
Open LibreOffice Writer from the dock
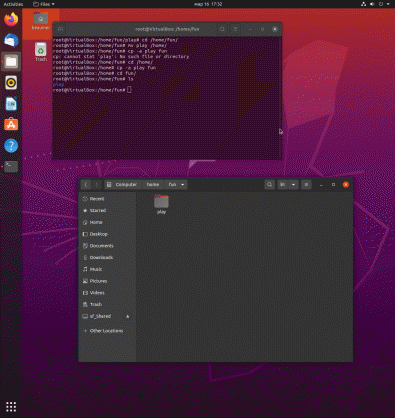coord(11,104)
